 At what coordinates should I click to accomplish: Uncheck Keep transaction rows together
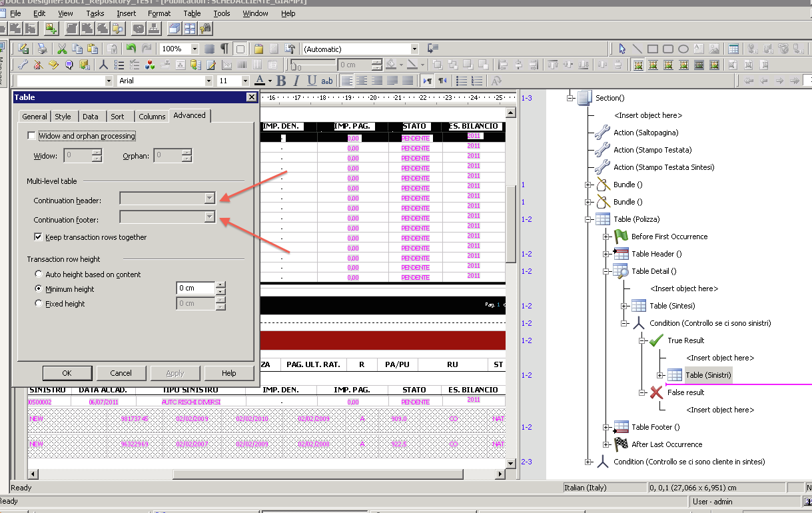point(38,237)
